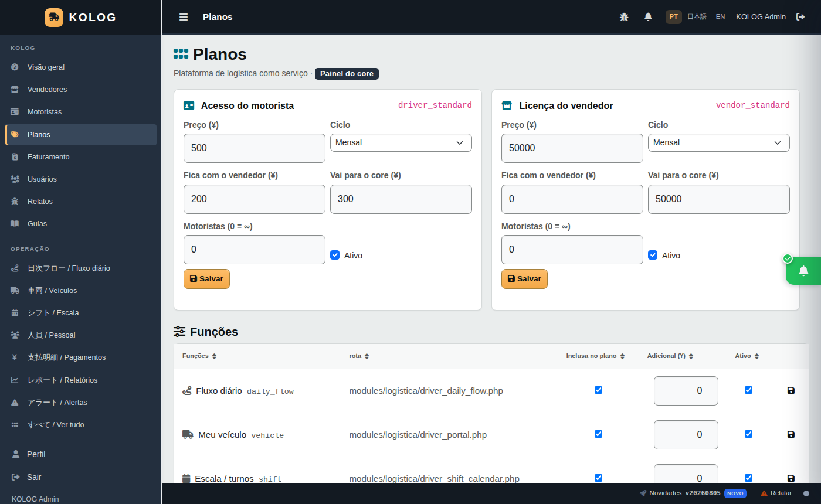The image size is (821, 504).
Task: Save the Licença do vendedor plan
Action: (524, 279)
